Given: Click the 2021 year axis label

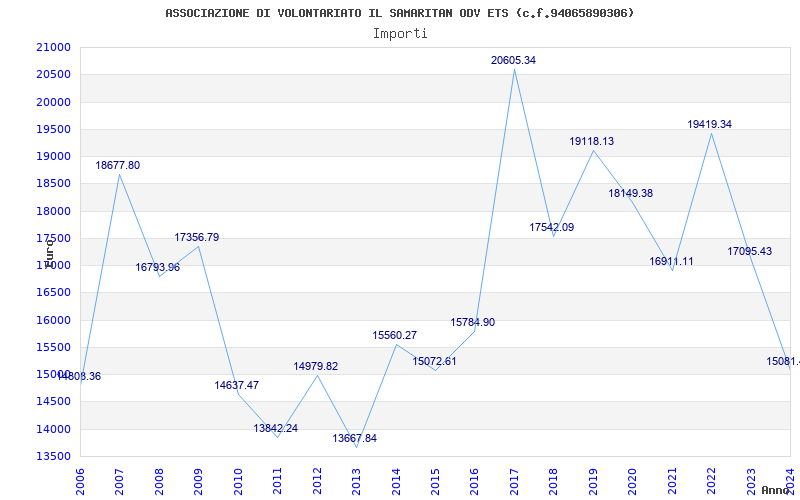Looking at the screenshot, I should (x=672, y=481).
